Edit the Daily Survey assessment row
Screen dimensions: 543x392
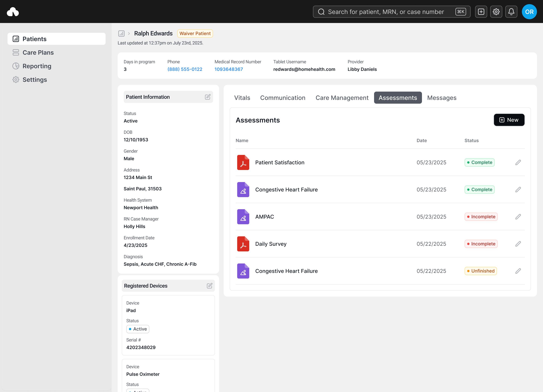[518, 244]
